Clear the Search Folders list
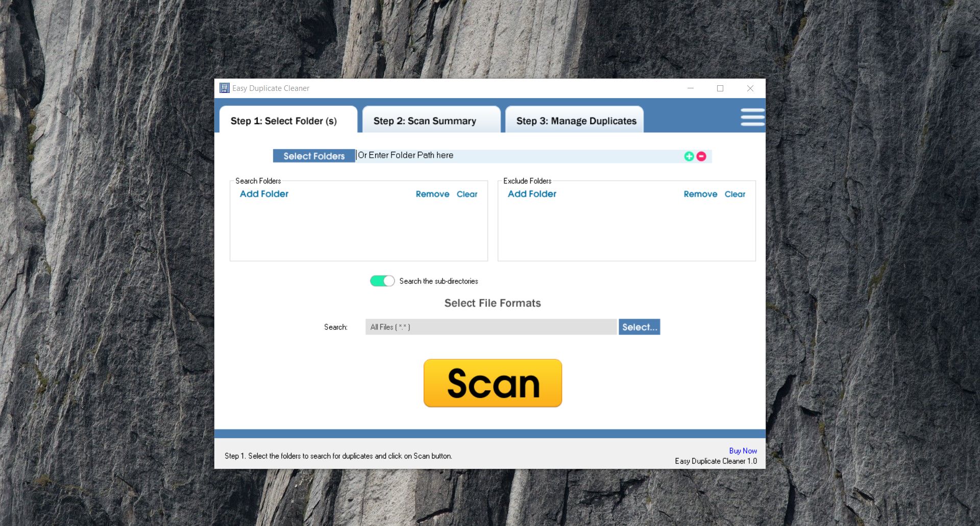 [467, 194]
